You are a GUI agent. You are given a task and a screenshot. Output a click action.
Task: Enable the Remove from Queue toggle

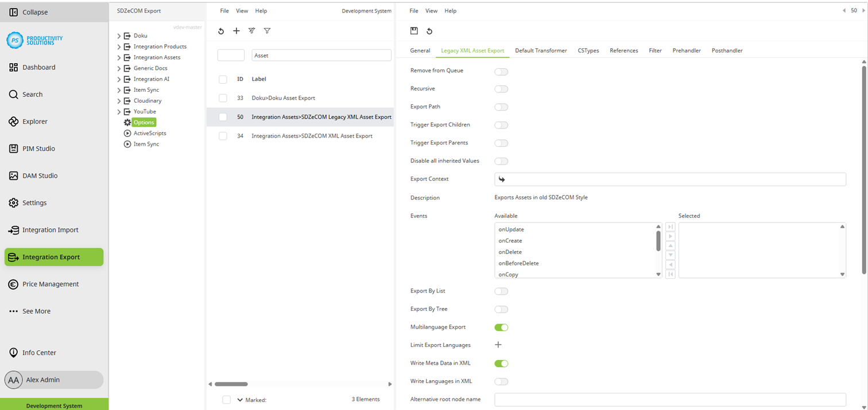pyautogui.click(x=501, y=71)
